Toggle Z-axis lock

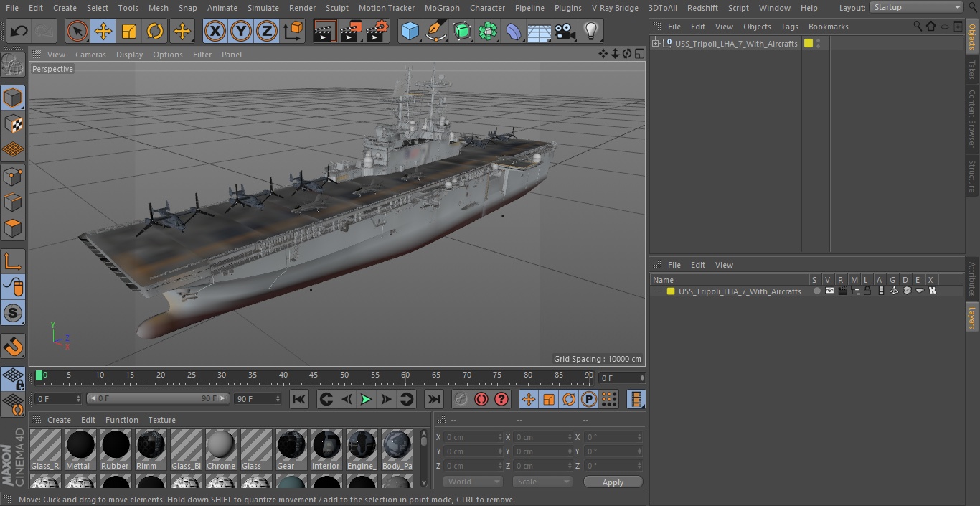pyautogui.click(x=267, y=31)
